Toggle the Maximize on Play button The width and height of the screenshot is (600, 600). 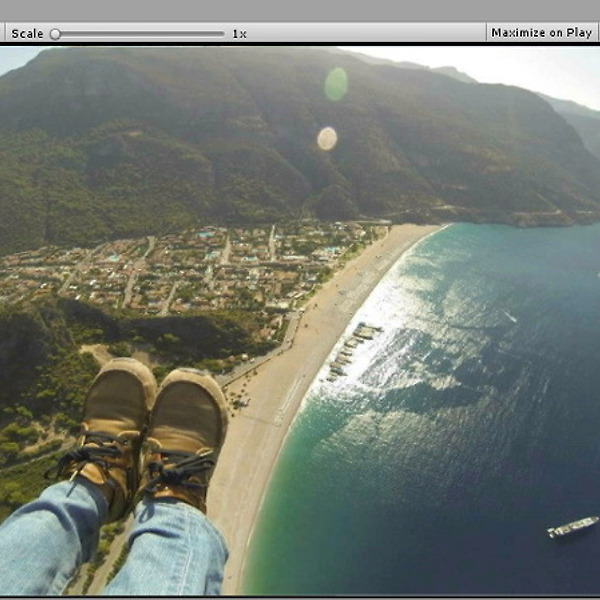[541, 33]
